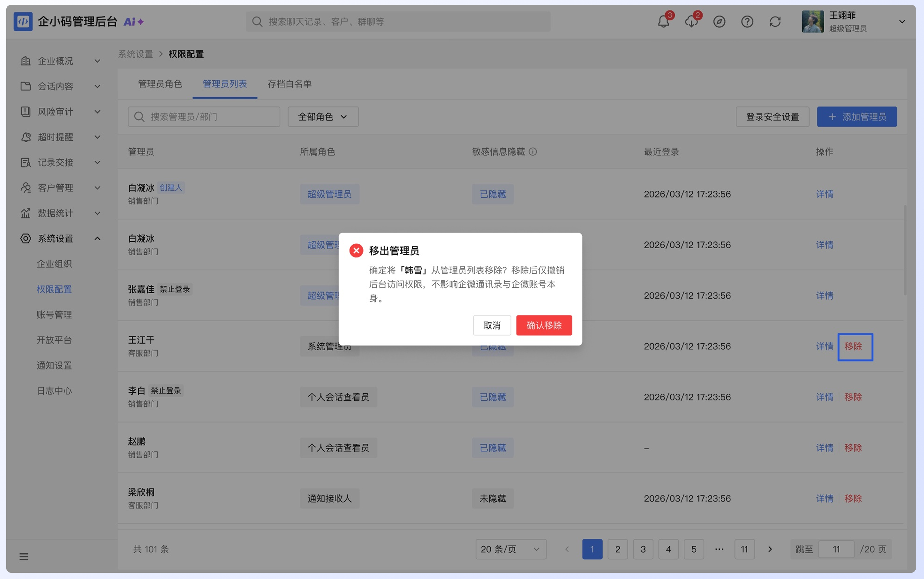Switch to 存档白名单 tab
Viewport: 924px width, 579px height.
click(289, 84)
